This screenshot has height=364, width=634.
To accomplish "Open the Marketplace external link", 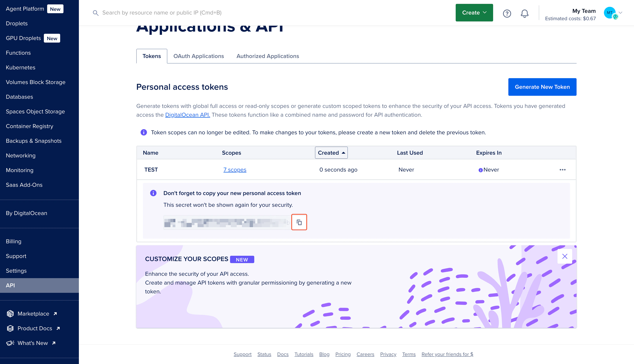I will pyautogui.click(x=37, y=314).
